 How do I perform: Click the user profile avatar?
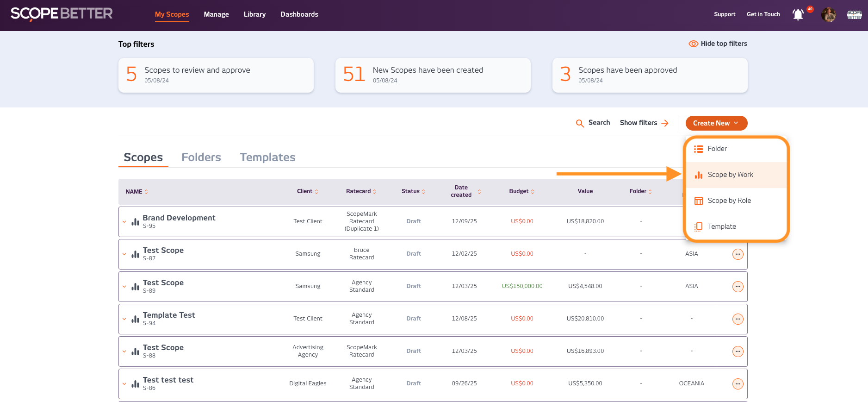[x=828, y=15]
